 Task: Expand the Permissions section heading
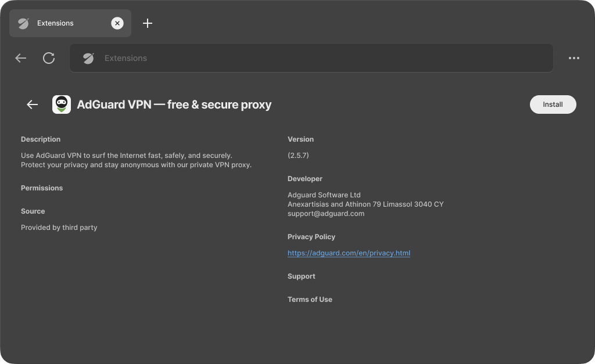[42, 188]
